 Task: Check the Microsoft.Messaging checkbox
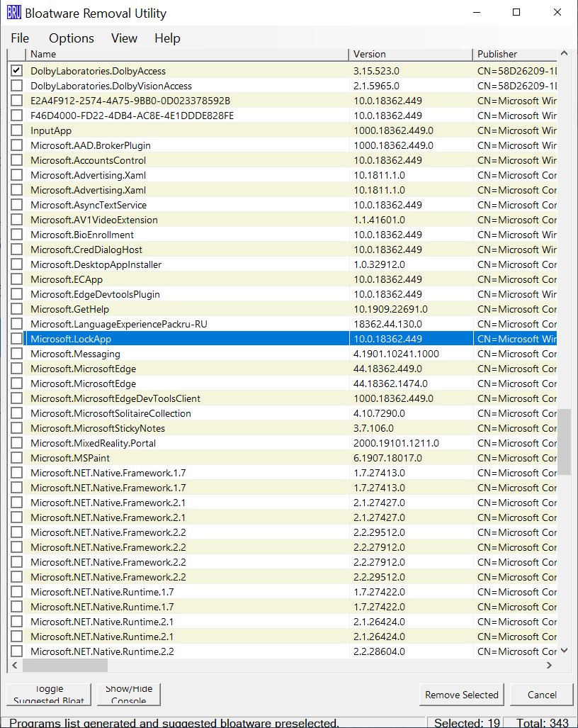tap(17, 353)
